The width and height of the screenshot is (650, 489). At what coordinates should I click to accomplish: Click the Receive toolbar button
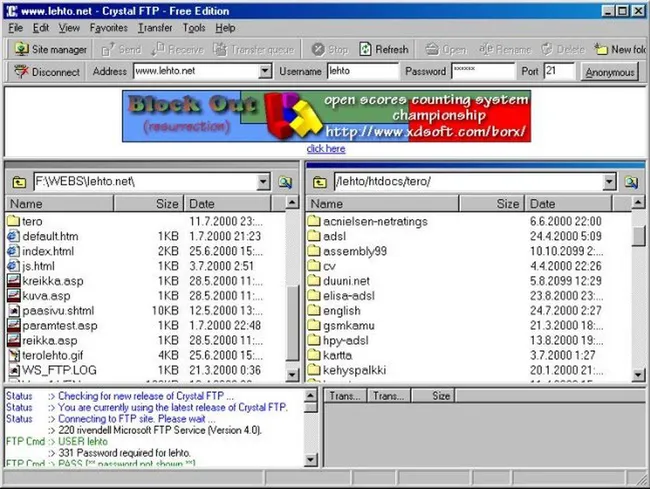tap(177, 49)
